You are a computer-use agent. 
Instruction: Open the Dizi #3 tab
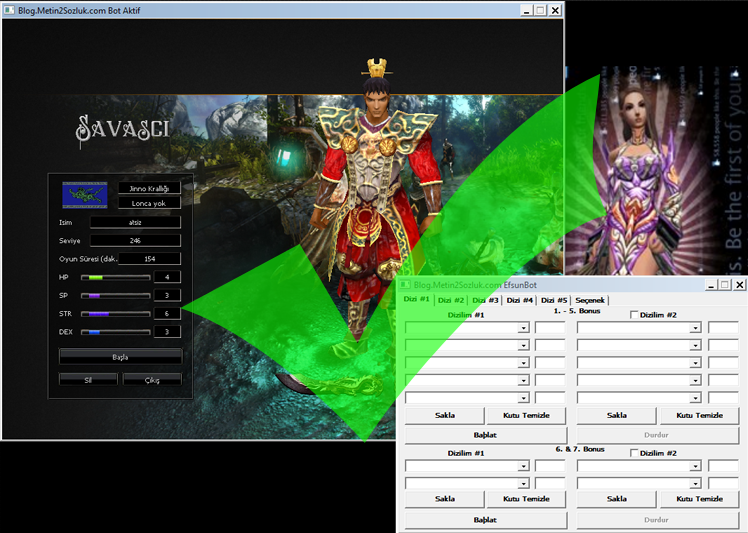(x=485, y=300)
